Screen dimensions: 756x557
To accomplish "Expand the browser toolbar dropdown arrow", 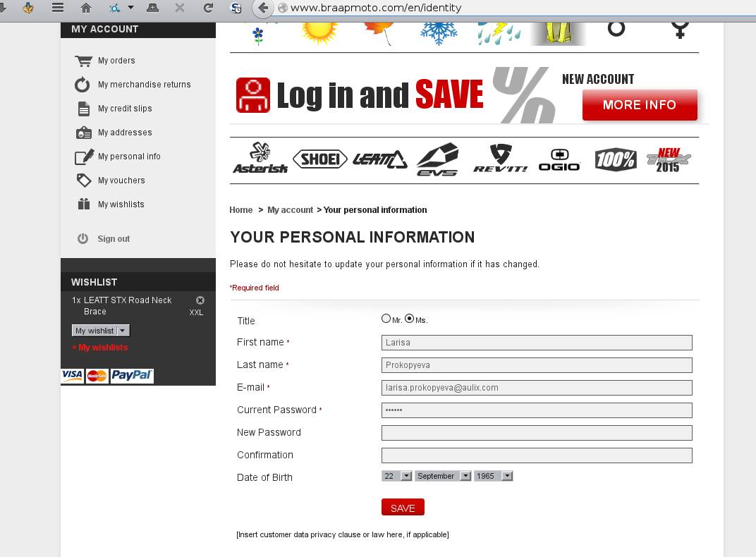I will pos(130,8).
